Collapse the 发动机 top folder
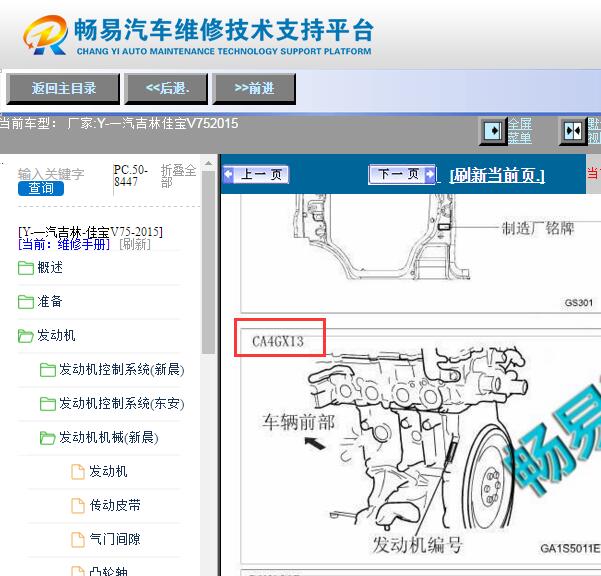 pos(56,335)
